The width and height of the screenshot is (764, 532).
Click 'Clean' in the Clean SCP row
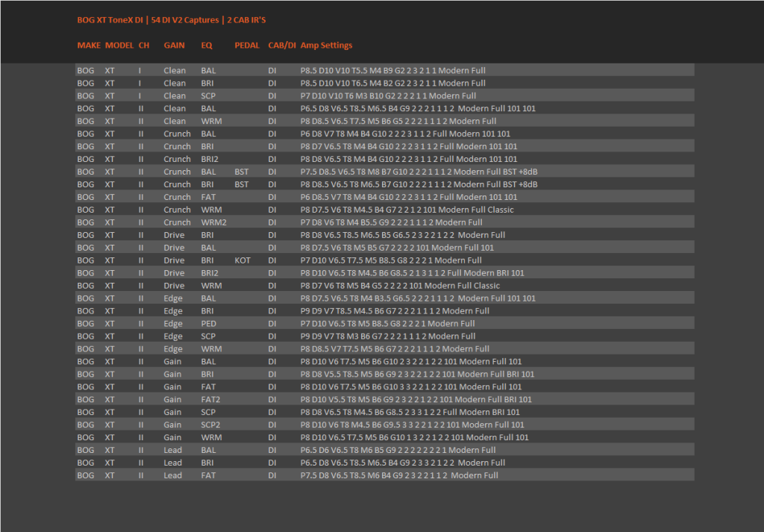175,96
